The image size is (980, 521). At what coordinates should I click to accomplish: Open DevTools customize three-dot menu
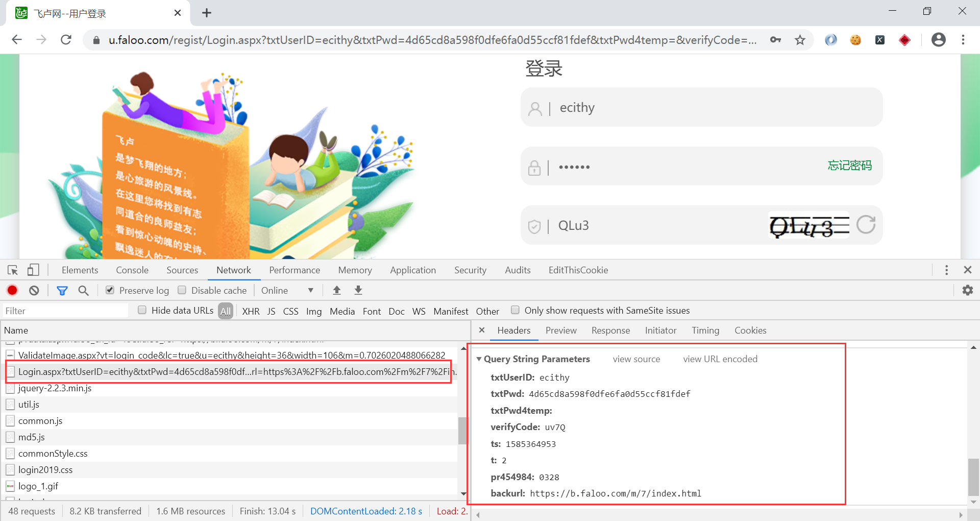(x=946, y=270)
